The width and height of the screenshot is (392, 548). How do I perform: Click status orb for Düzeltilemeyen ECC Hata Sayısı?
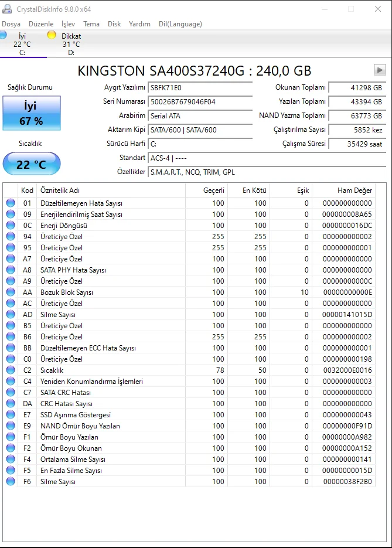(11, 348)
